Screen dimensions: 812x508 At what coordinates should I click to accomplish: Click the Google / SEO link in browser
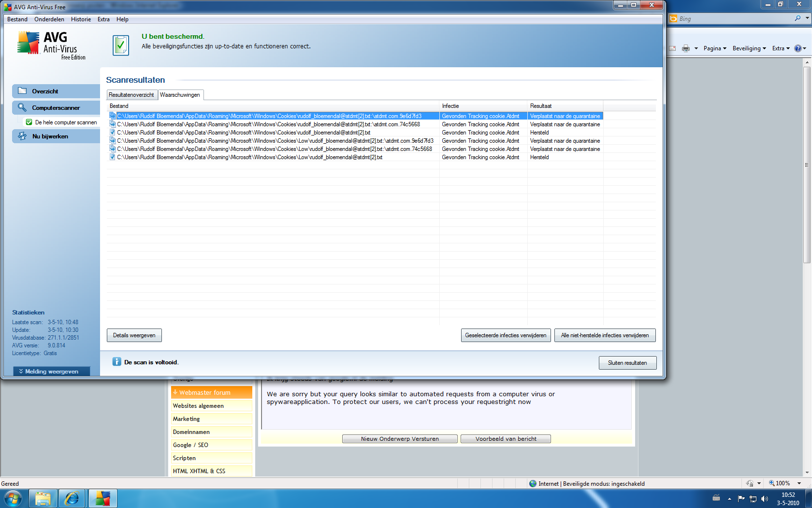click(x=212, y=445)
